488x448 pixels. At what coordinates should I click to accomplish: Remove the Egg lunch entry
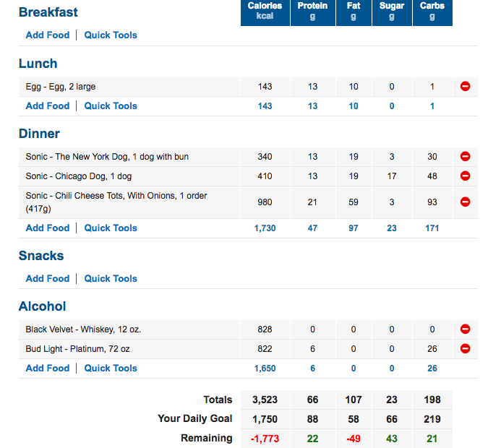click(465, 87)
